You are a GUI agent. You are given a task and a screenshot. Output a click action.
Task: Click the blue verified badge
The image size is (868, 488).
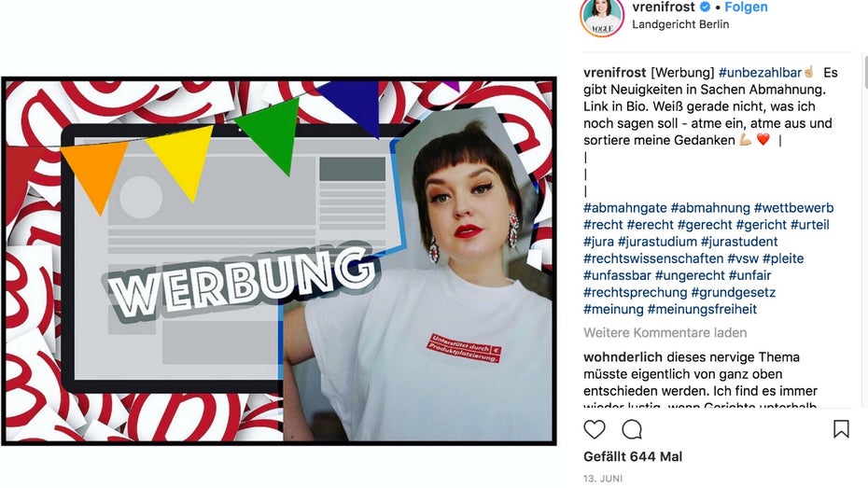click(x=705, y=7)
